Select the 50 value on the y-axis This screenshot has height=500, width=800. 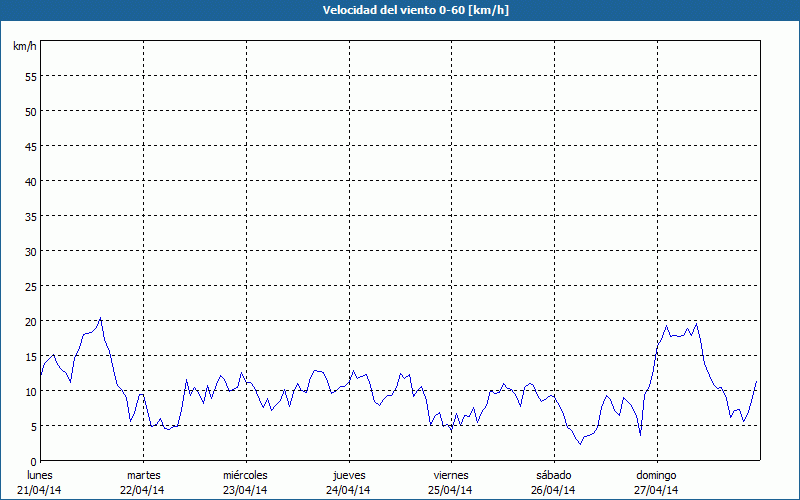click(x=30, y=111)
